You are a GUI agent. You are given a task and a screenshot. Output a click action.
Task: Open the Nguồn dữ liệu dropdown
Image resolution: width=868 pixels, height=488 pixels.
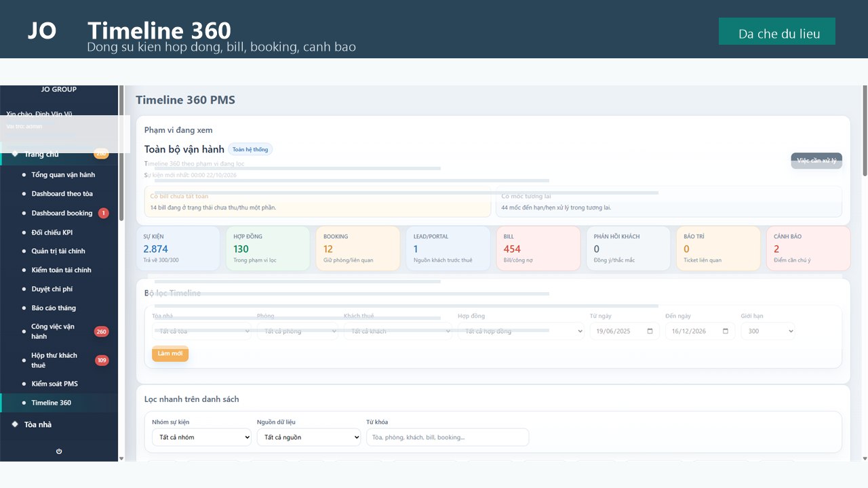click(x=309, y=437)
